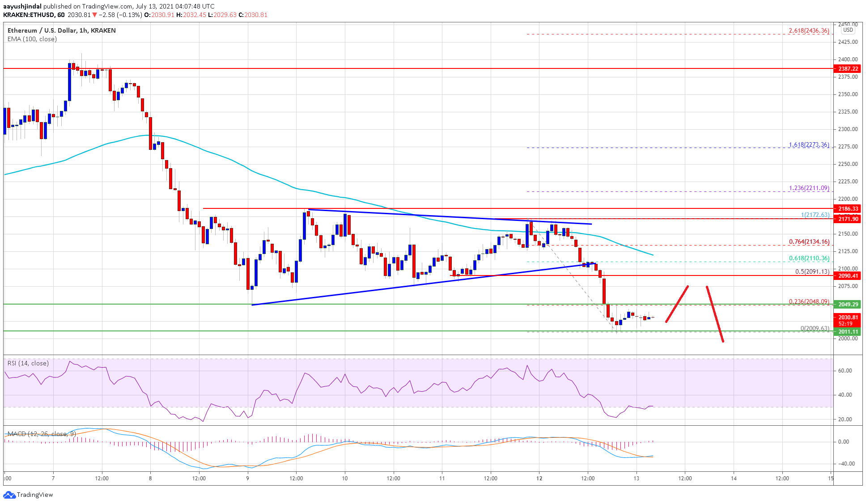The width and height of the screenshot is (866, 504).
Task: Click the USD badge on the price scale
Action: [x=849, y=30]
